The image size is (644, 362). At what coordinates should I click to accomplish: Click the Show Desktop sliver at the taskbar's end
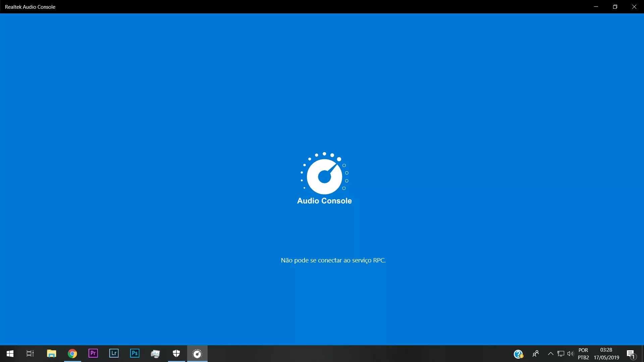pyautogui.click(x=643, y=354)
